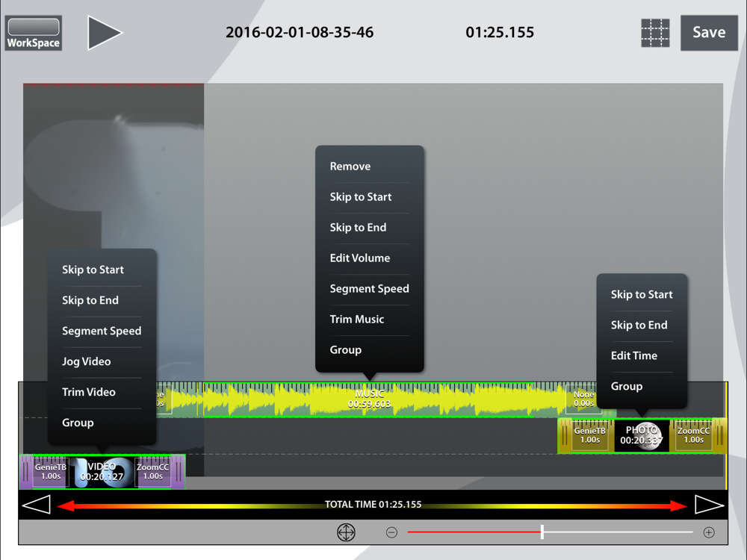Play the project with the triangle button
The height and width of the screenshot is (560, 747).
105,32
